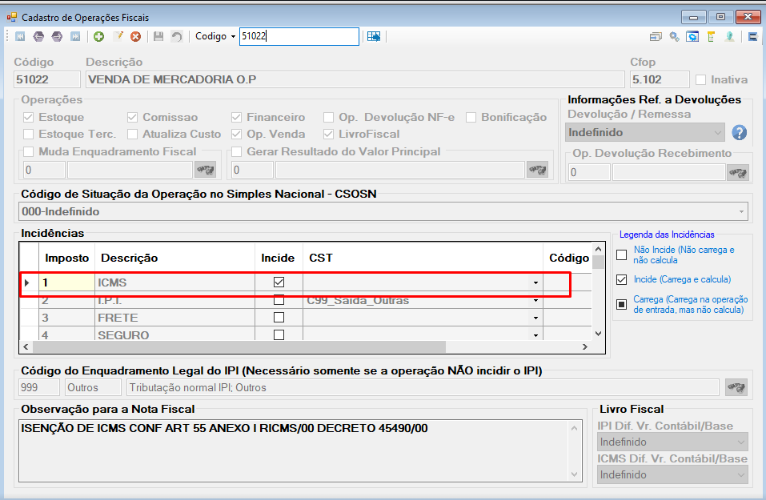Screen dimensions: 766x500
Task: Click the Observação para a Nota Fiscal textbox
Action: click(300, 451)
